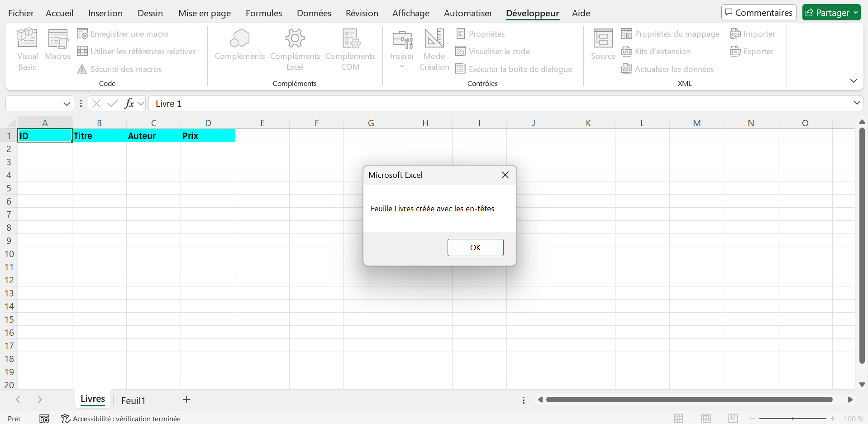
Task: Go to the next sheet arrow
Action: [x=40, y=400]
